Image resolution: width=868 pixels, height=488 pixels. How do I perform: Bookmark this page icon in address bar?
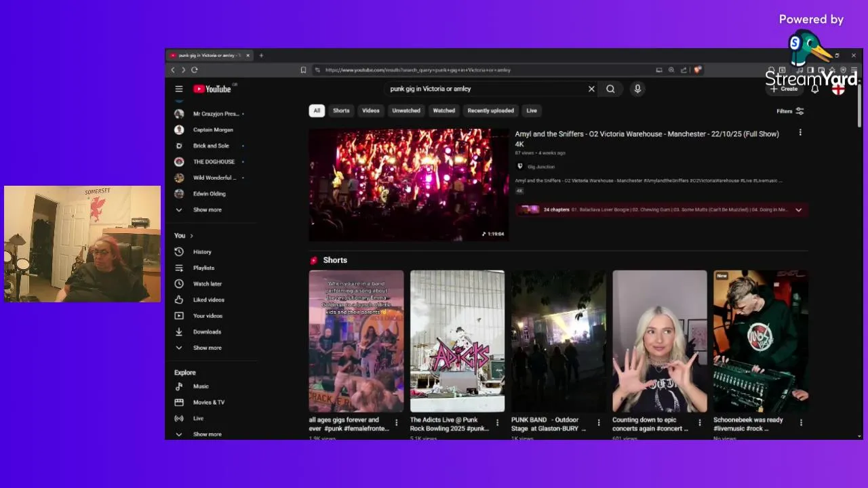303,70
